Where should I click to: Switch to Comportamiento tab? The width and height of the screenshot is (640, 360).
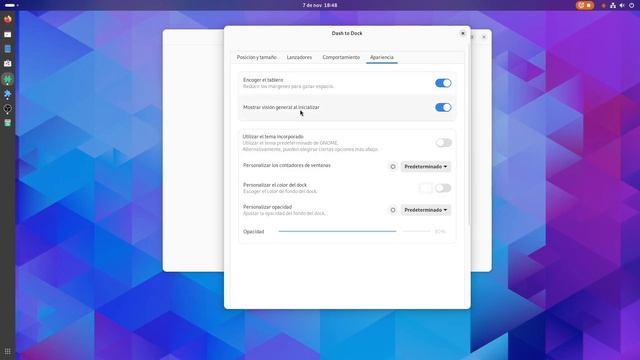[x=341, y=57]
